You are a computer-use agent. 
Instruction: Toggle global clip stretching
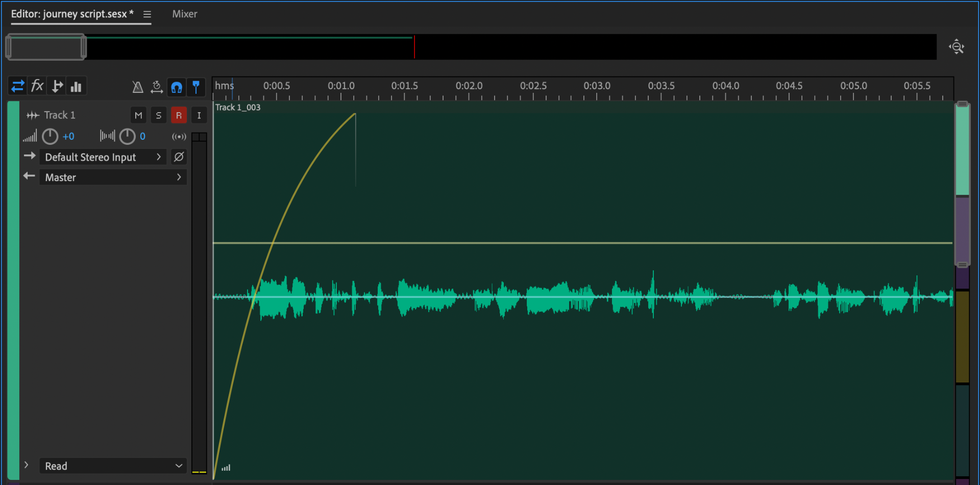[157, 87]
